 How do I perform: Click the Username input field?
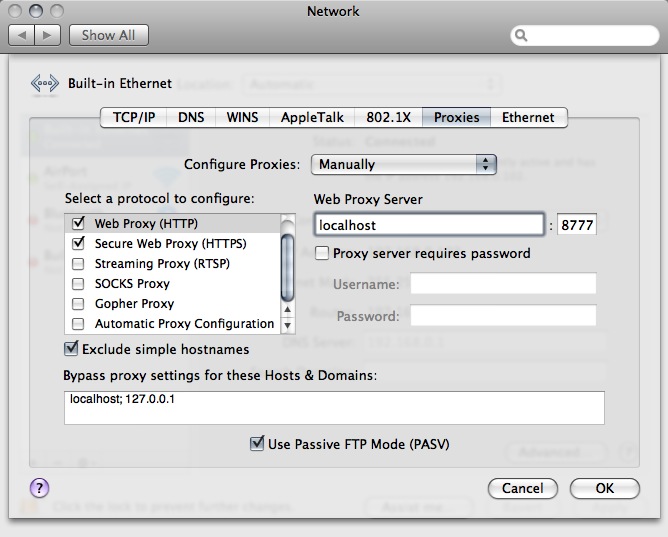pyautogui.click(x=503, y=284)
